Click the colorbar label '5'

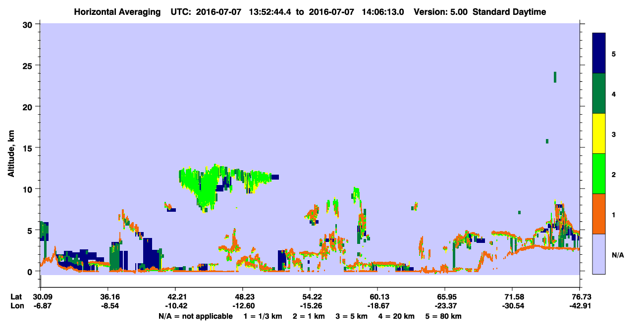(x=614, y=53)
